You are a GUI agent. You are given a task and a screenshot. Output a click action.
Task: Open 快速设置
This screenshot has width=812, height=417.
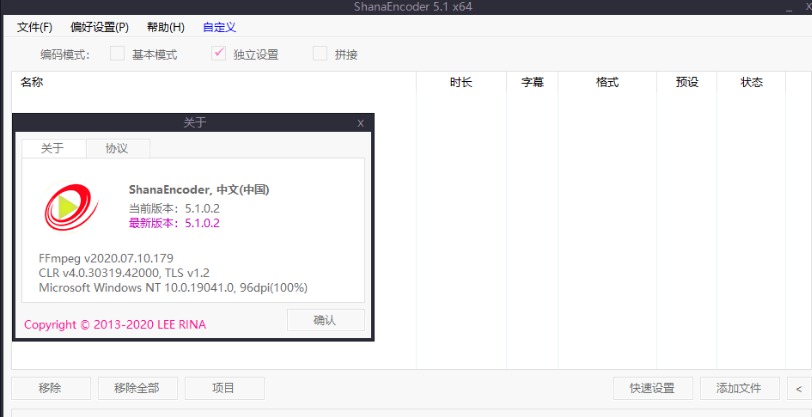click(x=652, y=388)
